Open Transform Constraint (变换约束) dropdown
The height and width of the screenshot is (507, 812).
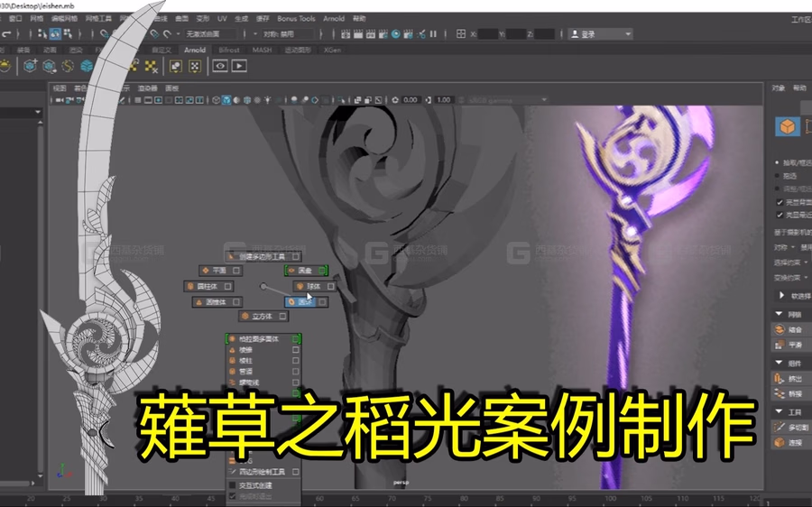791,278
